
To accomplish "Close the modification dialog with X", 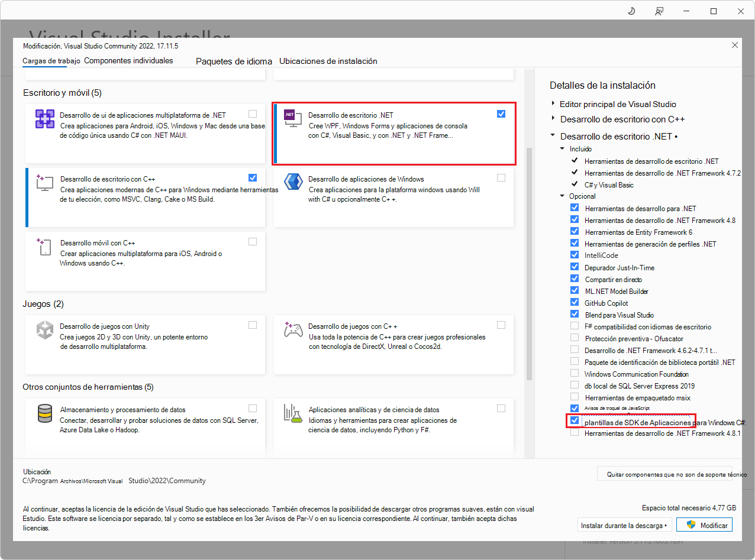I will [735, 45].
